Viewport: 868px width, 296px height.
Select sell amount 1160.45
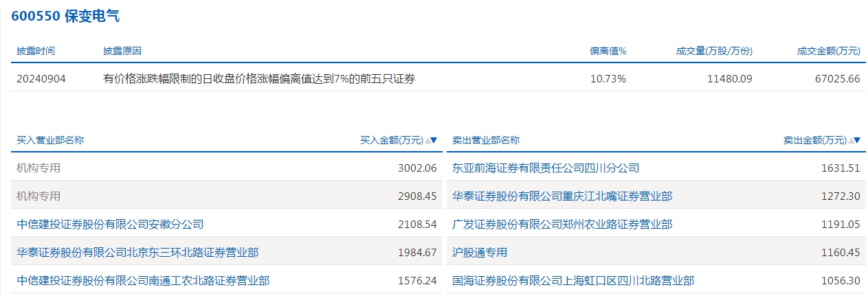click(841, 252)
